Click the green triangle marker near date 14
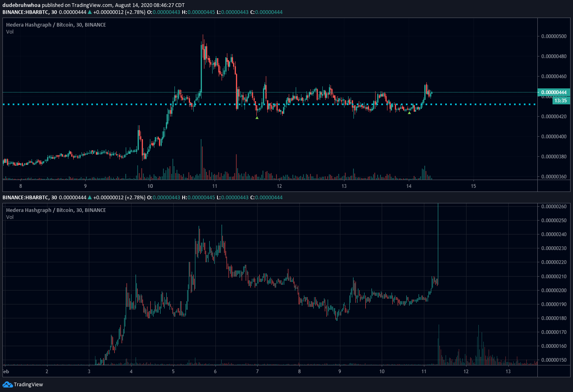Image resolution: width=573 pixels, height=392 pixels. 409,113
